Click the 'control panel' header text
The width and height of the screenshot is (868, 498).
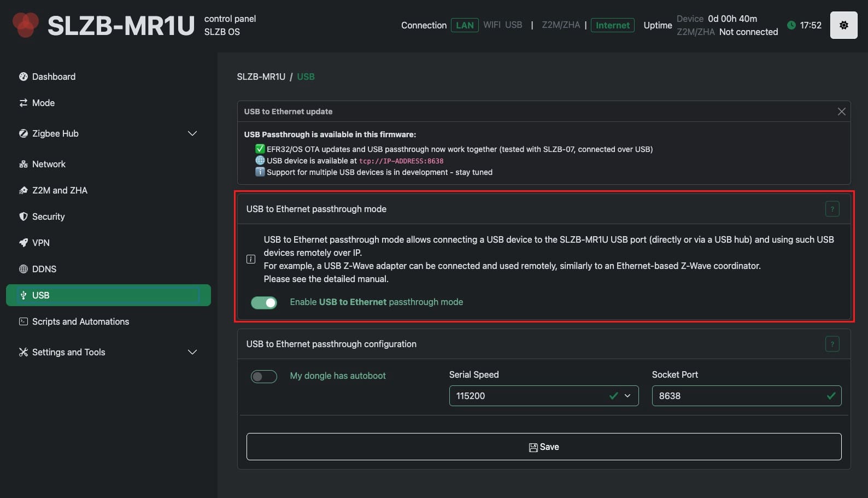pyautogui.click(x=230, y=19)
